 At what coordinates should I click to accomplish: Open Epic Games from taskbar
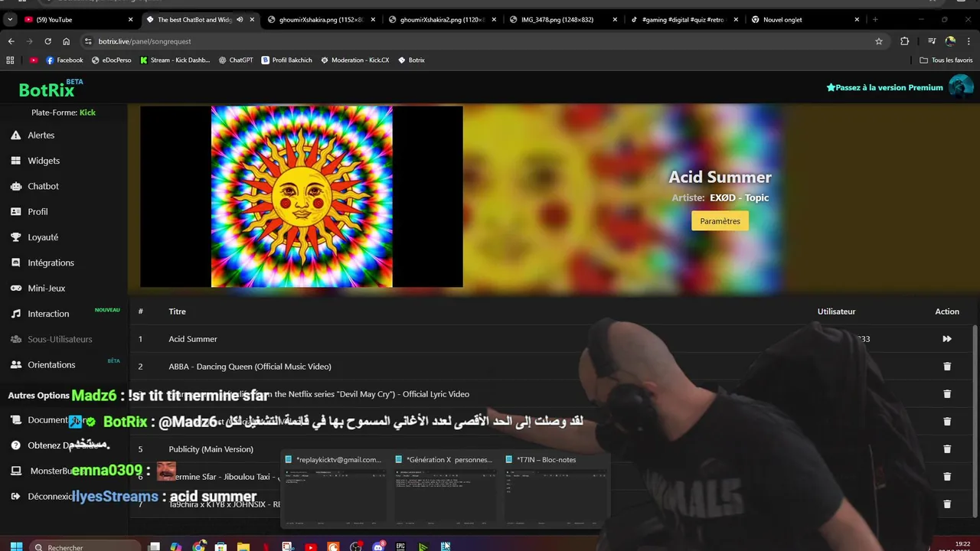point(400,546)
